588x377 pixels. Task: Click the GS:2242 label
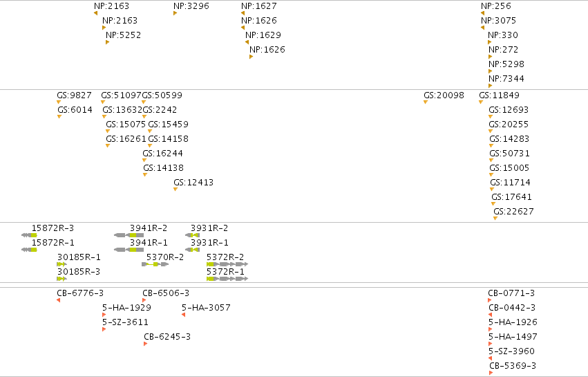tap(160, 110)
